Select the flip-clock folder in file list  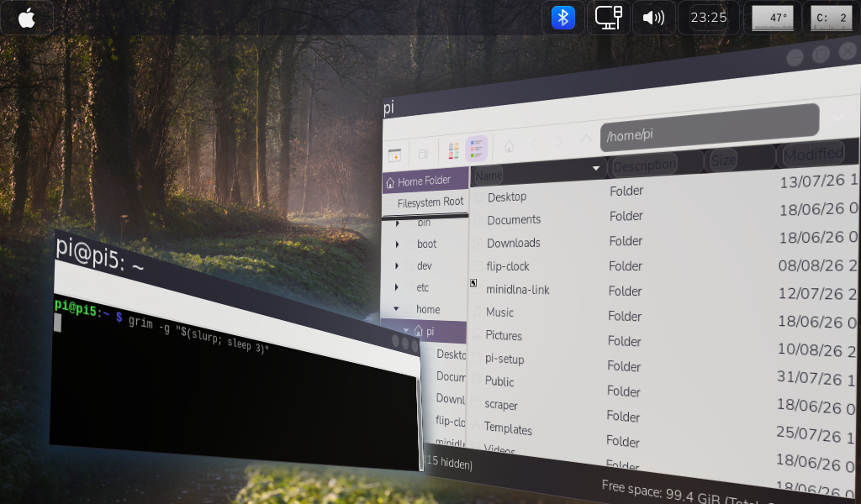click(x=507, y=266)
